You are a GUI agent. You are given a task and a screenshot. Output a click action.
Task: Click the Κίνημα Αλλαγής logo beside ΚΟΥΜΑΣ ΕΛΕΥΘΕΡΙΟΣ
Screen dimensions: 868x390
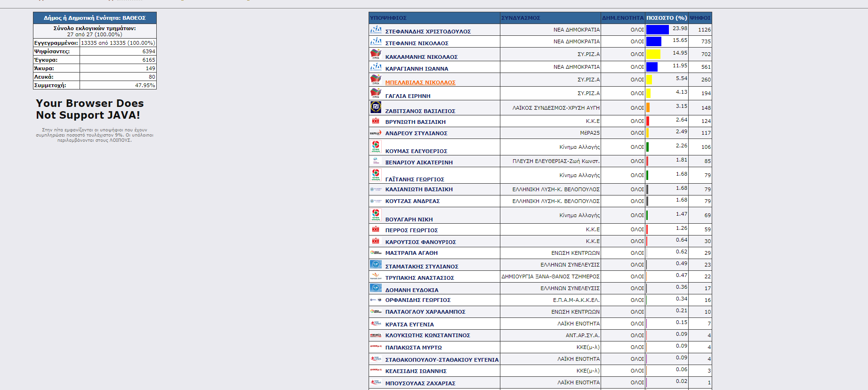(x=376, y=147)
